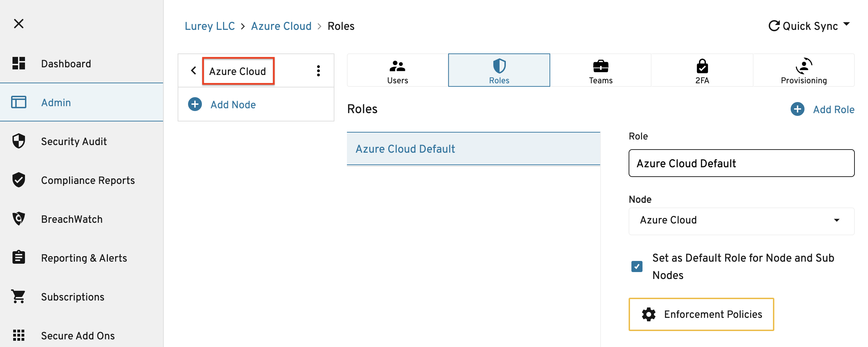This screenshot has width=868, height=347.
Task: Click the Lurey LLC breadcrumb link
Action: [210, 26]
